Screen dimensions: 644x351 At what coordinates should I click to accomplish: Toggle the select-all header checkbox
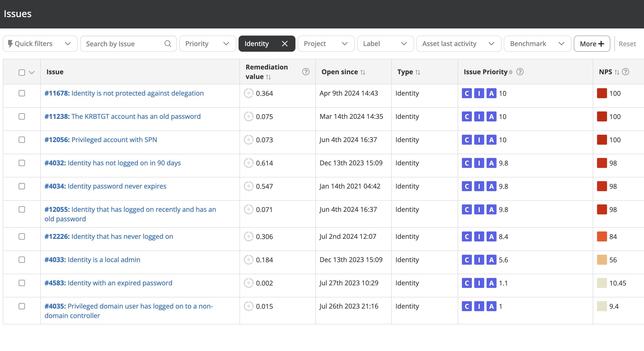coord(22,72)
